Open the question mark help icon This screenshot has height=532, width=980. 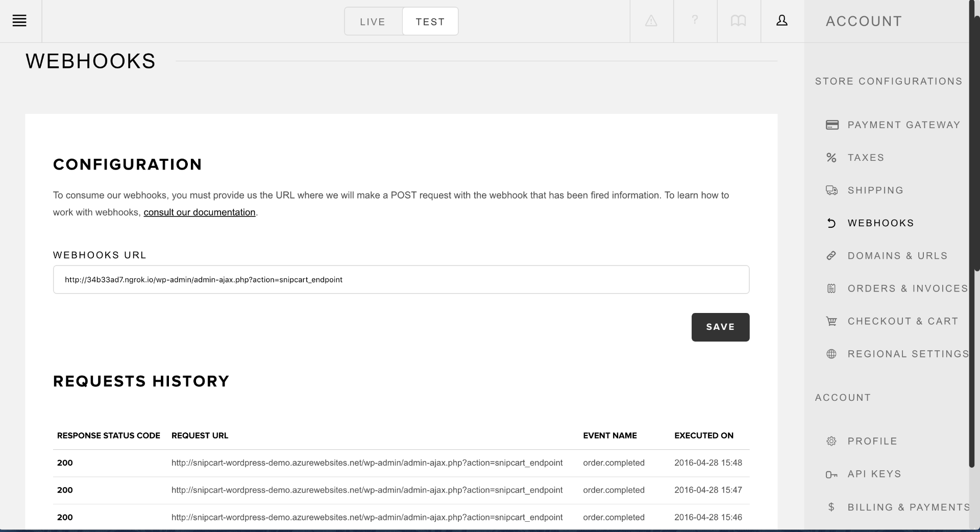click(x=695, y=20)
